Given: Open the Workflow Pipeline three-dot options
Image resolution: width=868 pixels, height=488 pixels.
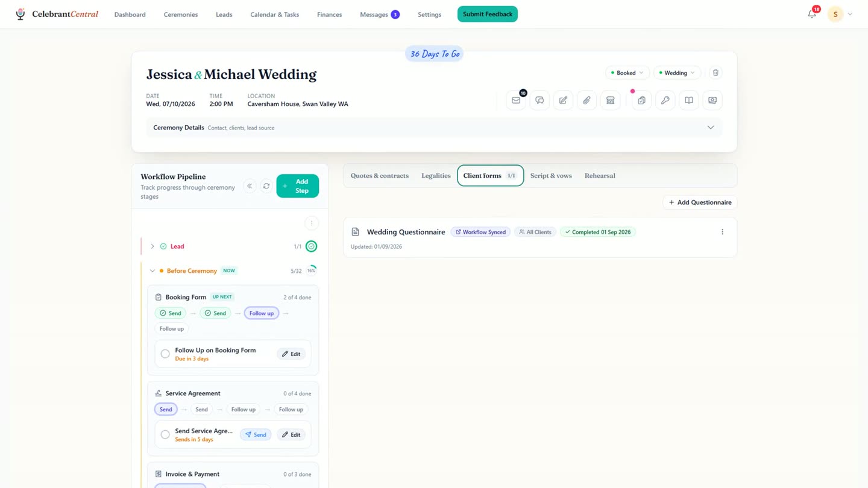Looking at the screenshot, I should 312,224.
